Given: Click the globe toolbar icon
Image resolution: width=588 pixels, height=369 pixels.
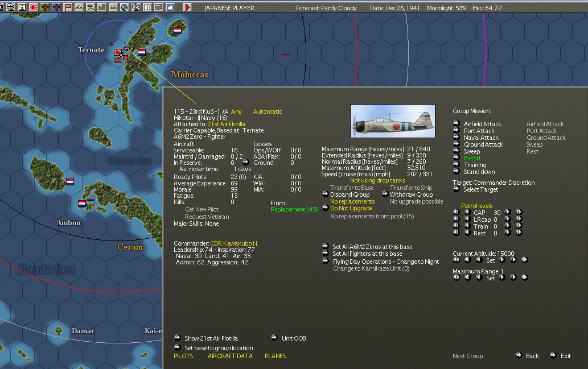Looking at the screenshot, I should point(125,7).
